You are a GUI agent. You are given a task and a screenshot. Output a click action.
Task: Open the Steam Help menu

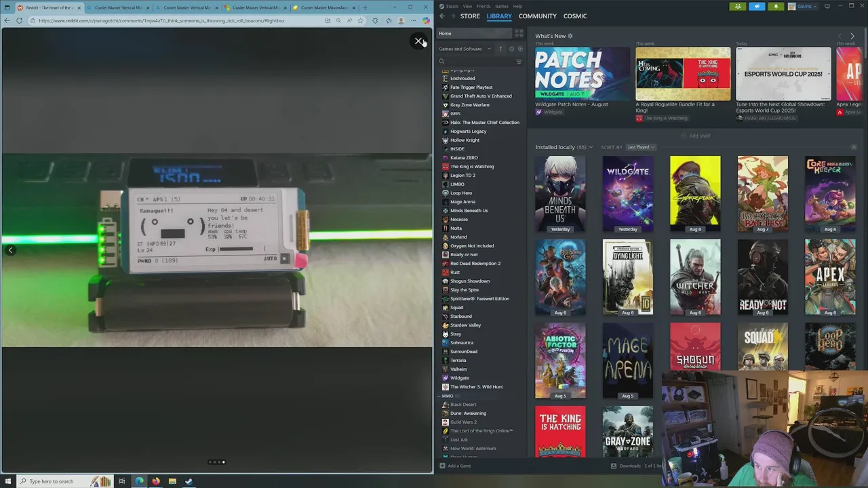[x=517, y=6]
